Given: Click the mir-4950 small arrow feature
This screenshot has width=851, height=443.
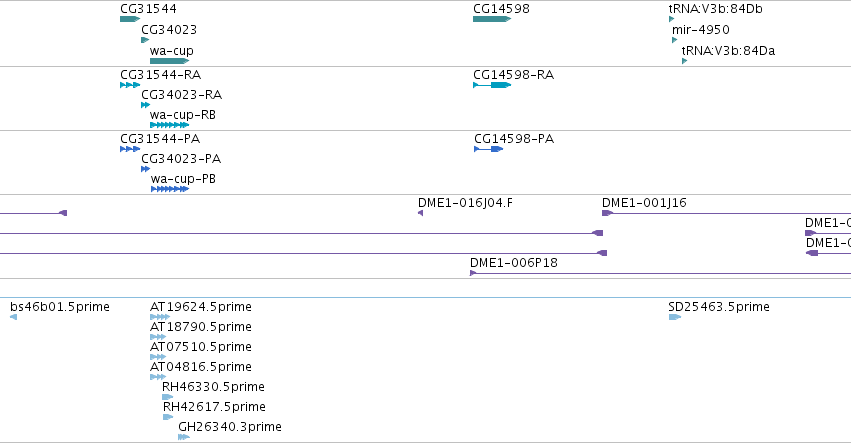Looking at the screenshot, I should tap(675, 40).
